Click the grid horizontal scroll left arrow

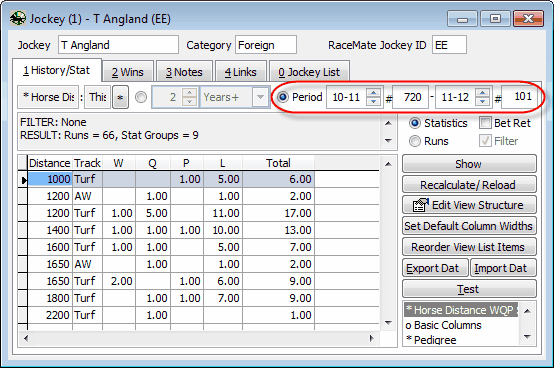pyautogui.click(x=26, y=338)
